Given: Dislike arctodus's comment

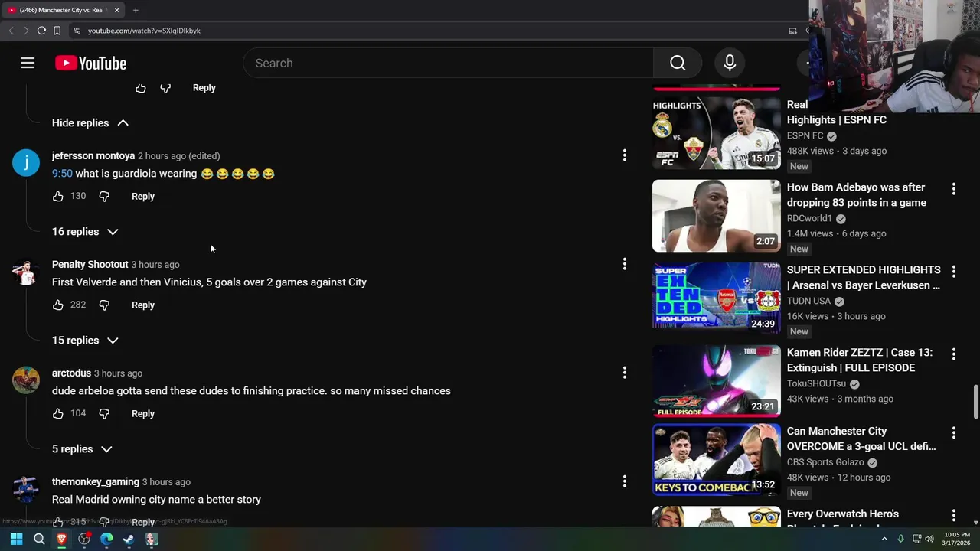Looking at the screenshot, I should (104, 414).
